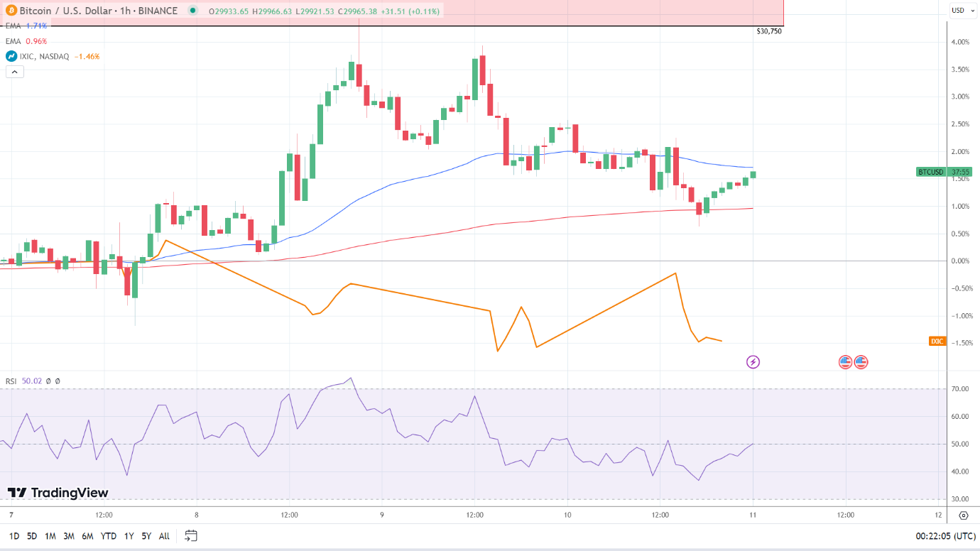Click the 4.00% price scale label
The width and height of the screenshot is (980, 551).
coord(960,42)
